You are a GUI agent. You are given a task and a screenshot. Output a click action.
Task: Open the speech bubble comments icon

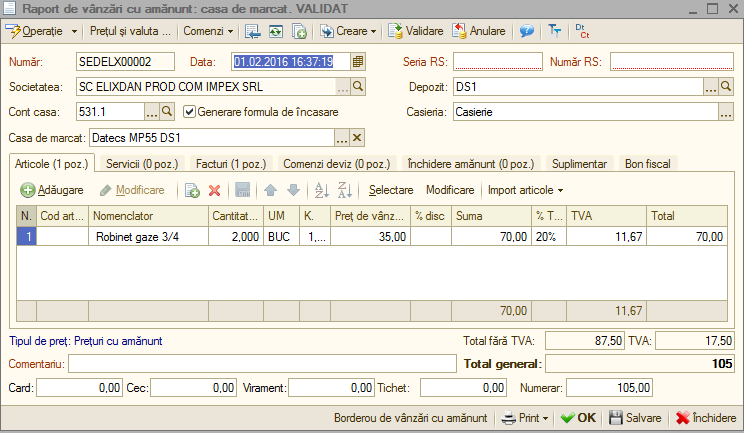(527, 31)
